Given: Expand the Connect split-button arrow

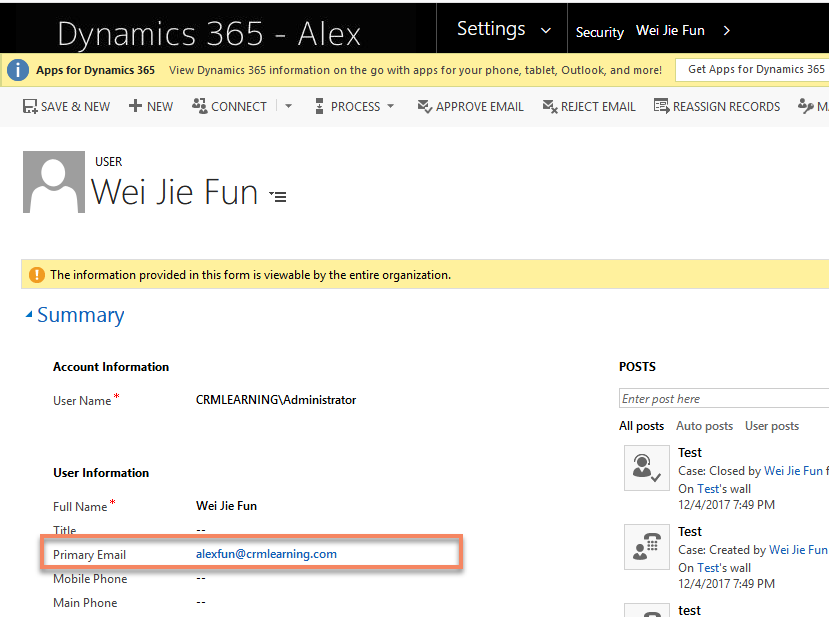Looking at the screenshot, I should 289,106.
